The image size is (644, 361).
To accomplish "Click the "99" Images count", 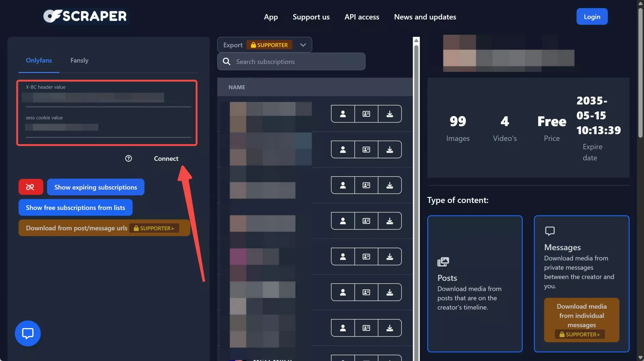I will coord(458,121).
